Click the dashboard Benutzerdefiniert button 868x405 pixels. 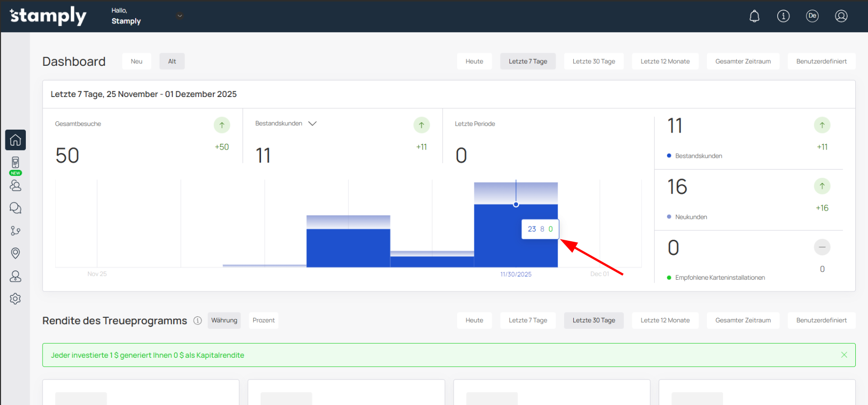pos(821,61)
